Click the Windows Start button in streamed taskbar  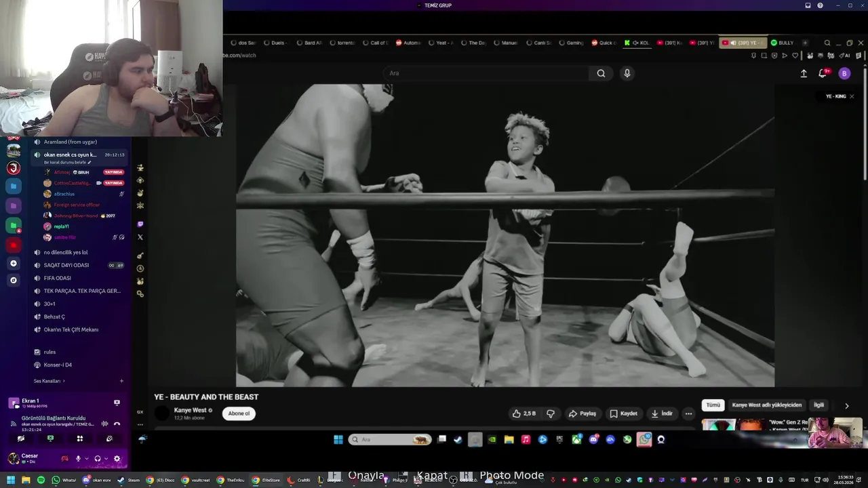[x=338, y=439]
